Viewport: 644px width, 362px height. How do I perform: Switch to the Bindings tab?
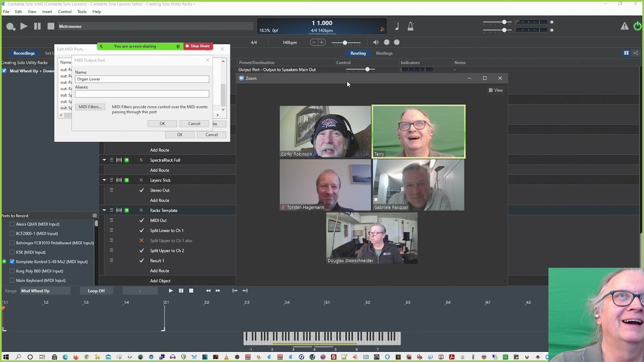coord(384,53)
